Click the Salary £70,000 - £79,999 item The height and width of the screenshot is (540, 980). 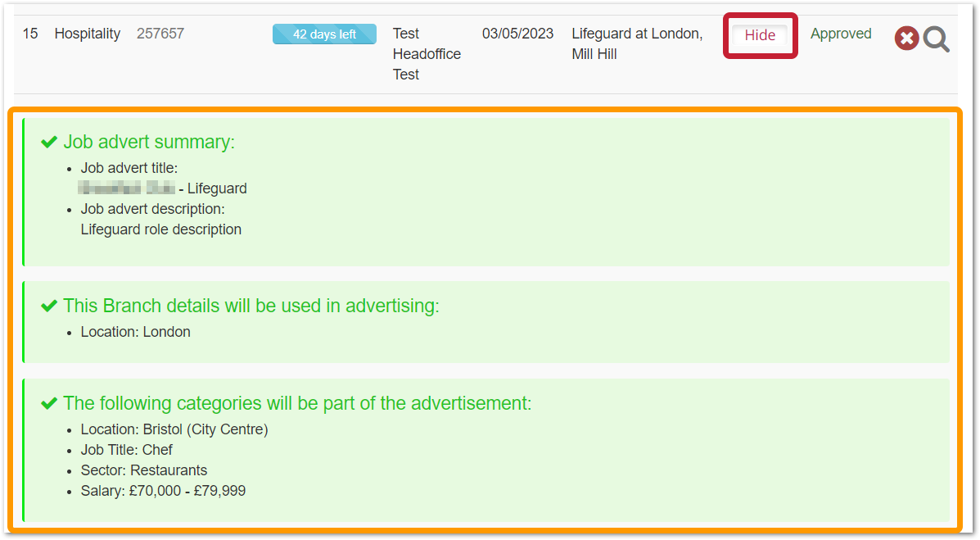tap(163, 491)
